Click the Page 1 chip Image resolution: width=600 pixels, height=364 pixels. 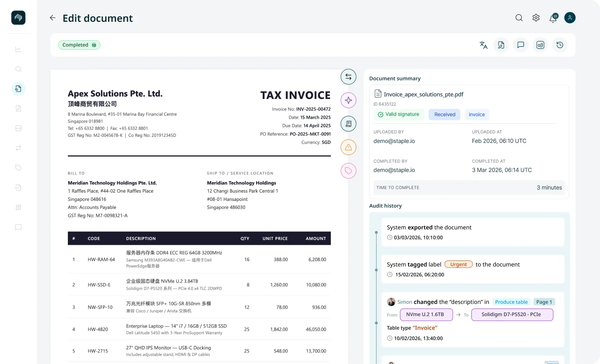(x=544, y=302)
